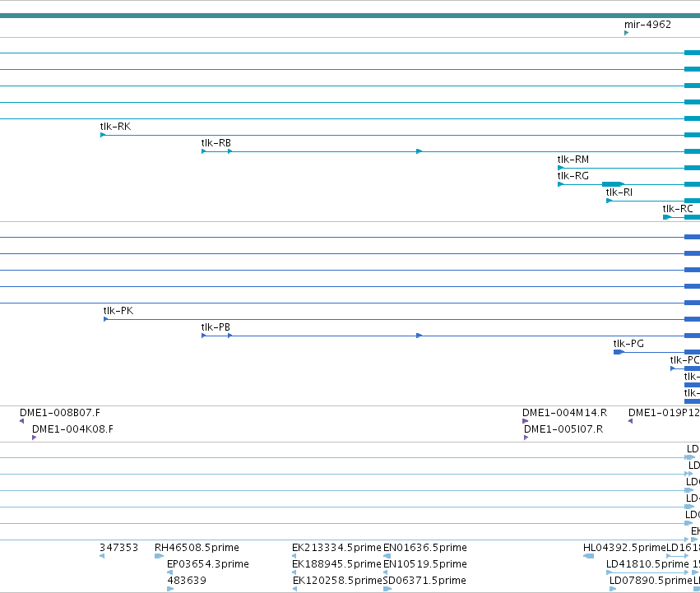
Task: Click the RH46508.5prime arrow glyph
Action: (x=160, y=556)
